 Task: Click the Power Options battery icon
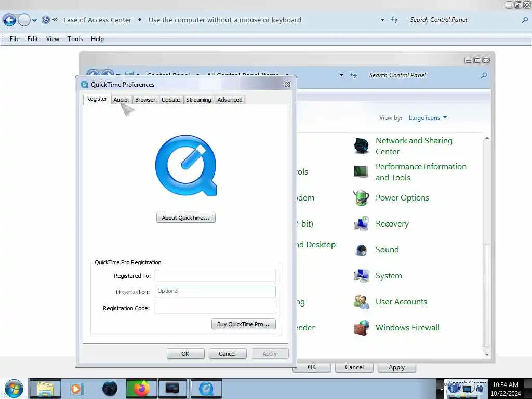coord(361,198)
